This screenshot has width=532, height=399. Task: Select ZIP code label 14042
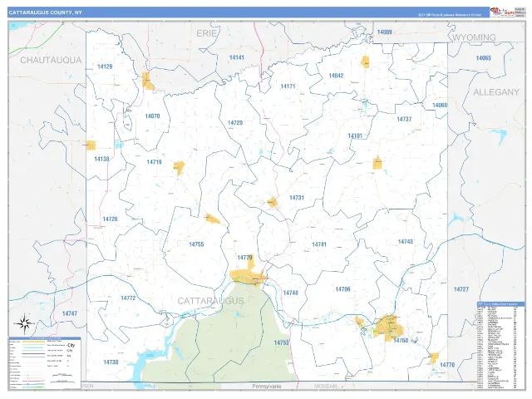coord(336,76)
